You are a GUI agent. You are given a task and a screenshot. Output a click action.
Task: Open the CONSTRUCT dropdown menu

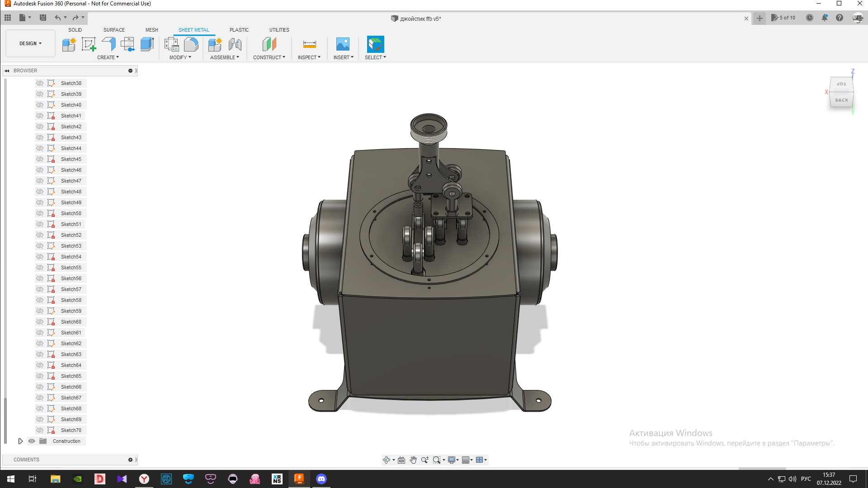[269, 57]
